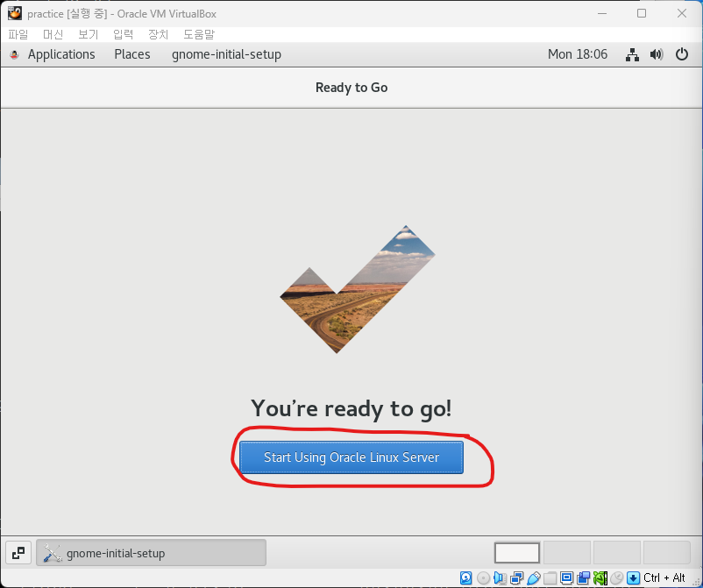Click the show-desktop icon in bottom panel

tap(18, 553)
